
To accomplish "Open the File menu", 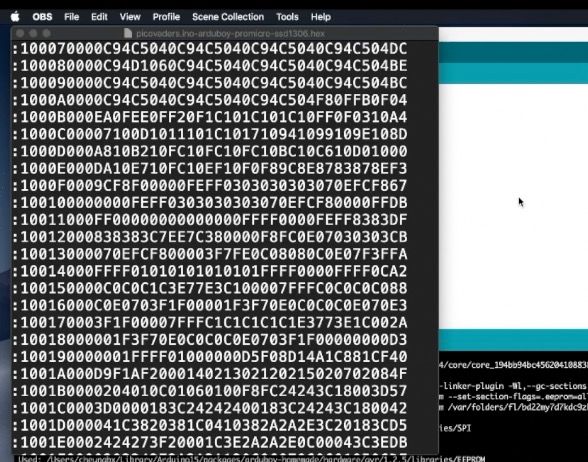I will (72, 17).
